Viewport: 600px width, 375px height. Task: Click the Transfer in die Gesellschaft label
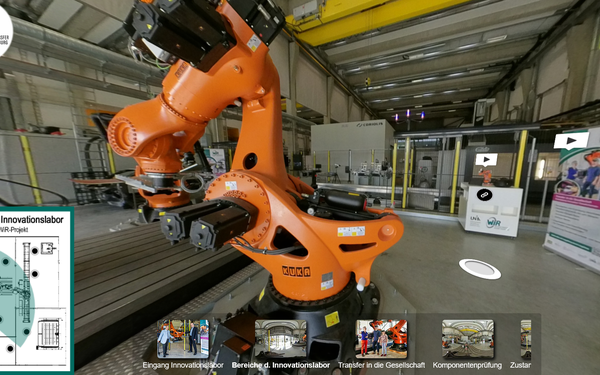coord(382,365)
